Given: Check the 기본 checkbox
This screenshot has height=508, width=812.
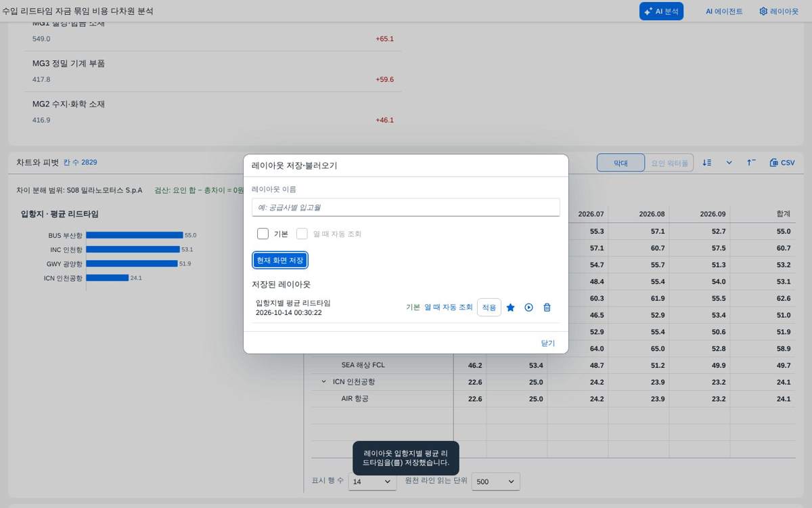Looking at the screenshot, I should click(x=263, y=234).
